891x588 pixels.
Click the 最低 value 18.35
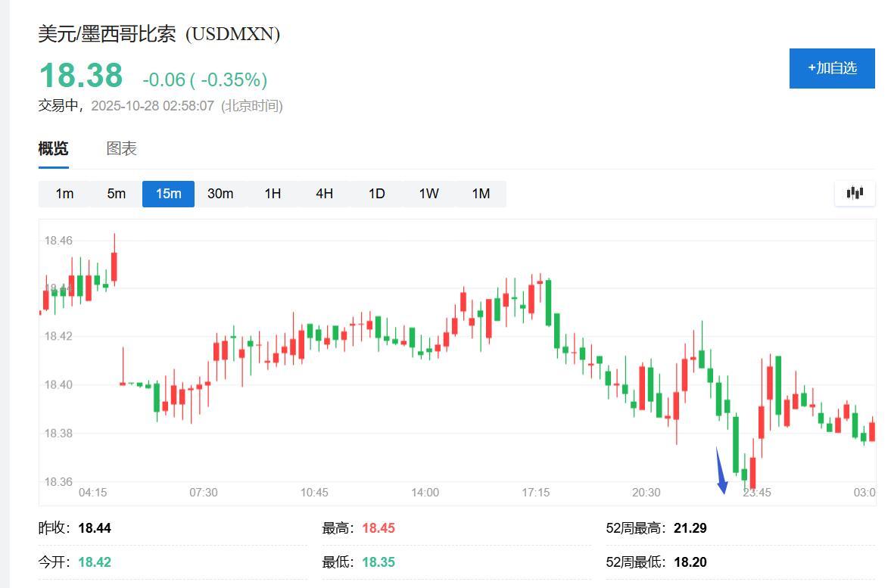coord(378,562)
